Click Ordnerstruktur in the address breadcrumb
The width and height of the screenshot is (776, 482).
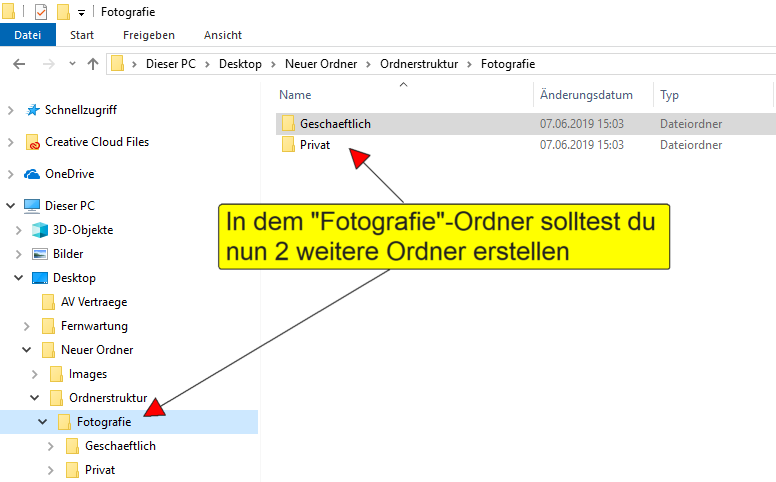pos(419,64)
